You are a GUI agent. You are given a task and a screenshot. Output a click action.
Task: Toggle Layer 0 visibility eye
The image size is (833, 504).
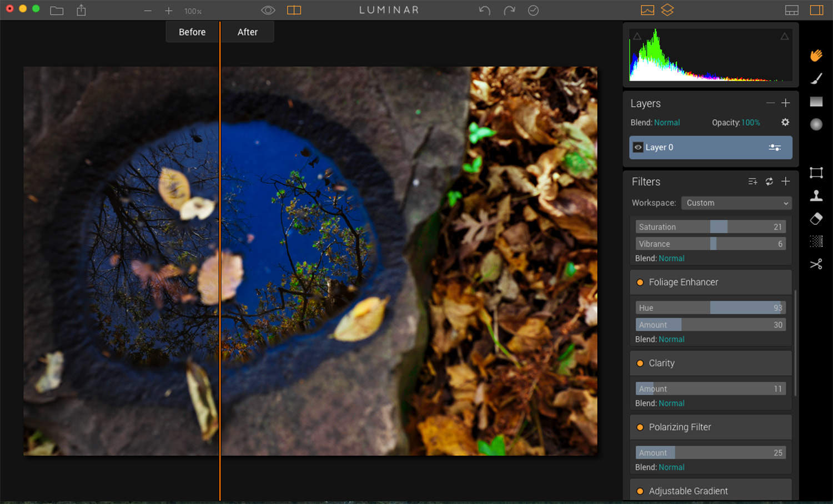(638, 147)
